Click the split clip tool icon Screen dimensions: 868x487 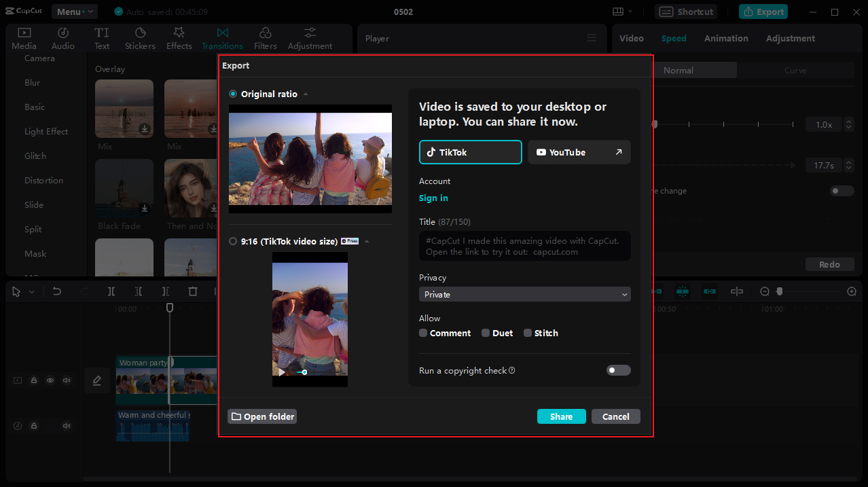(111, 291)
